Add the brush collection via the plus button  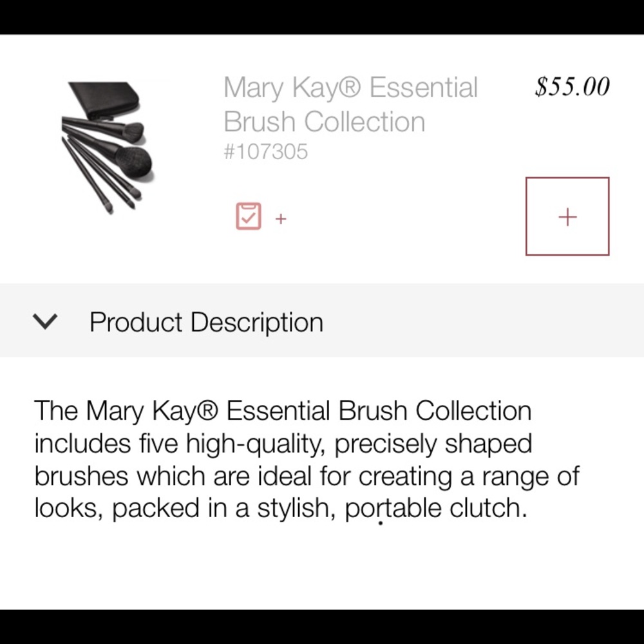pyautogui.click(x=567, y=216)
